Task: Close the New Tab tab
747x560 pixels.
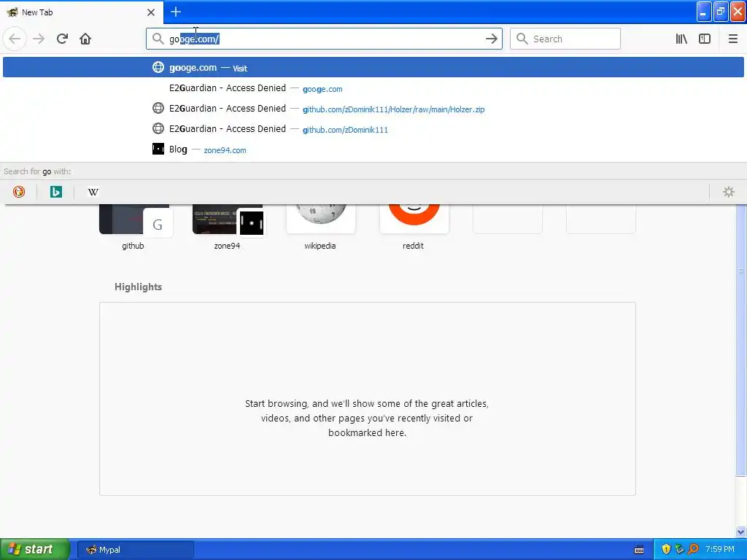Action: coord(151,12)
